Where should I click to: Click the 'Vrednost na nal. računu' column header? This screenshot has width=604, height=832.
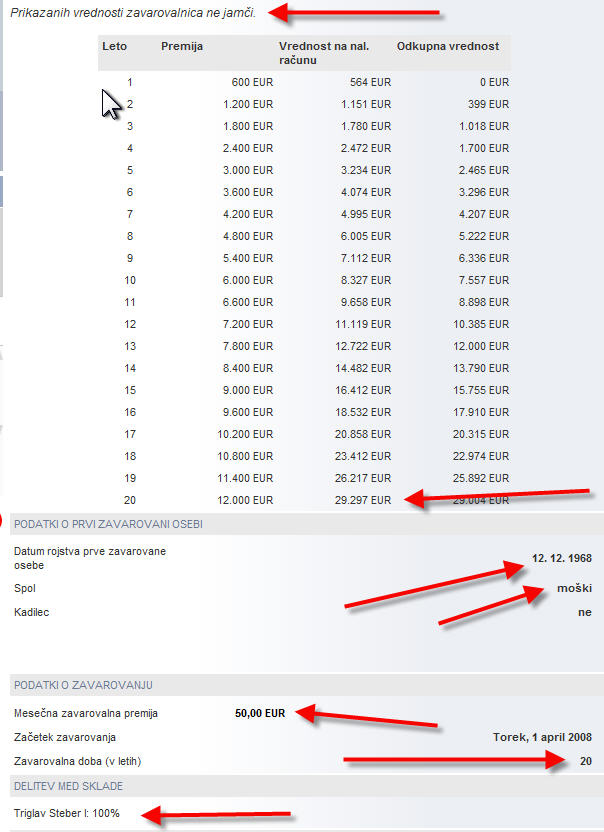coord(324,53)
